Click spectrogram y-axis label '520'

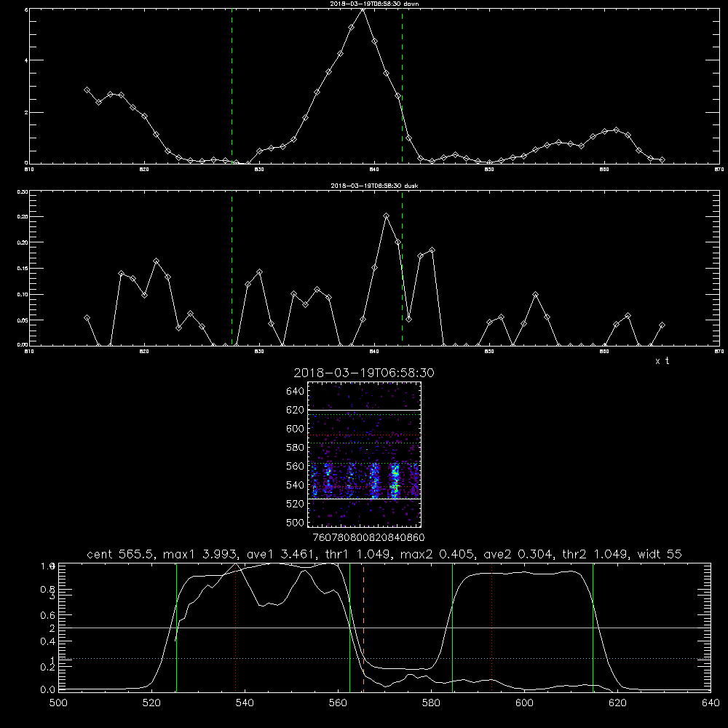296,504
